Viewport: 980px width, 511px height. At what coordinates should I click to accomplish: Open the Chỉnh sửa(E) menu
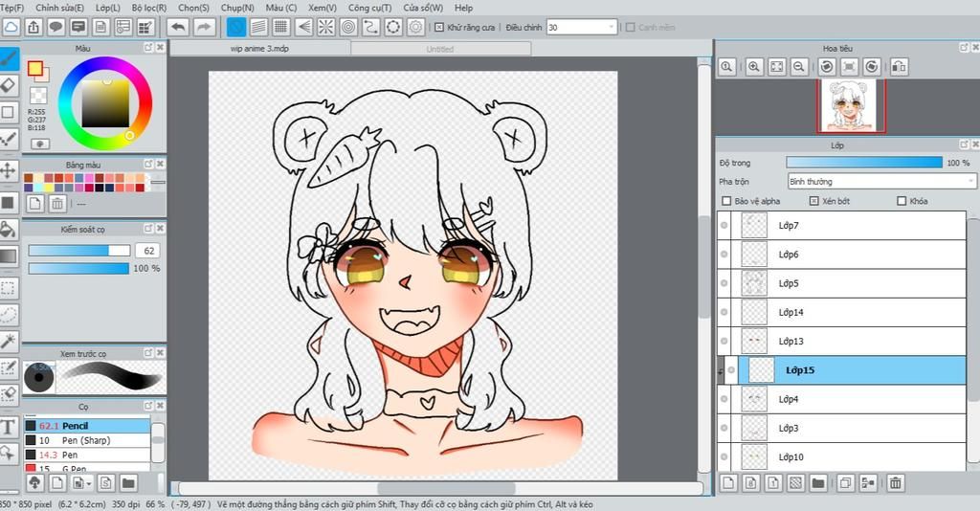(59, 8)
